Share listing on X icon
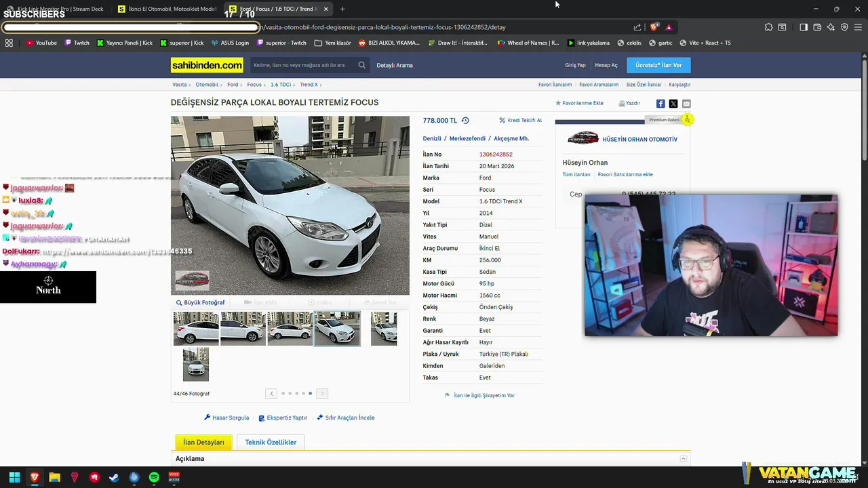Screen dimensions: 868x488 (x=673, y=104)
